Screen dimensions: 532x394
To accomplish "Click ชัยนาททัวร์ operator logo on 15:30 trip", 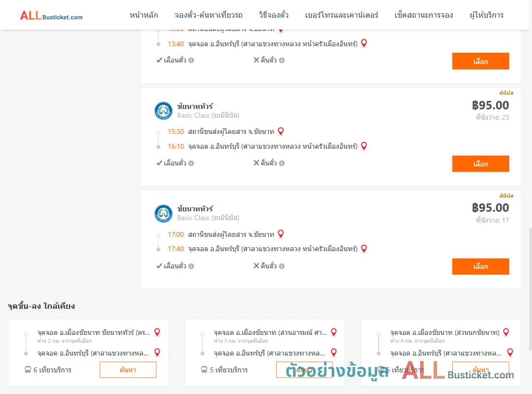I will pos(164,111).
